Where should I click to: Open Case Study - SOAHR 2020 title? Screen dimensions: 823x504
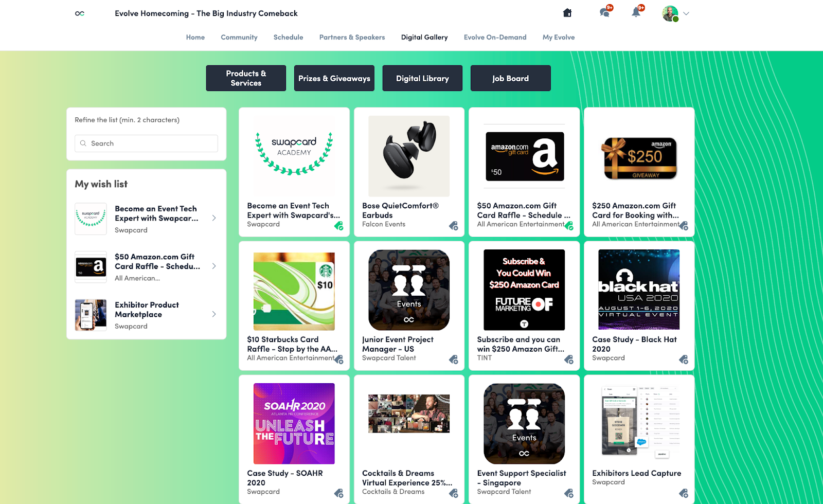(285, 478)
